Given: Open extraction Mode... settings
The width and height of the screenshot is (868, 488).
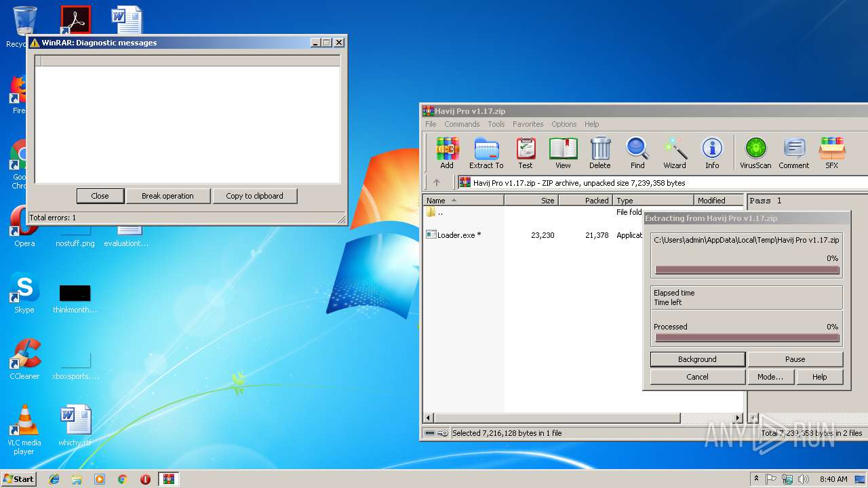Looking at the screenshot, I should coord(770,377).
